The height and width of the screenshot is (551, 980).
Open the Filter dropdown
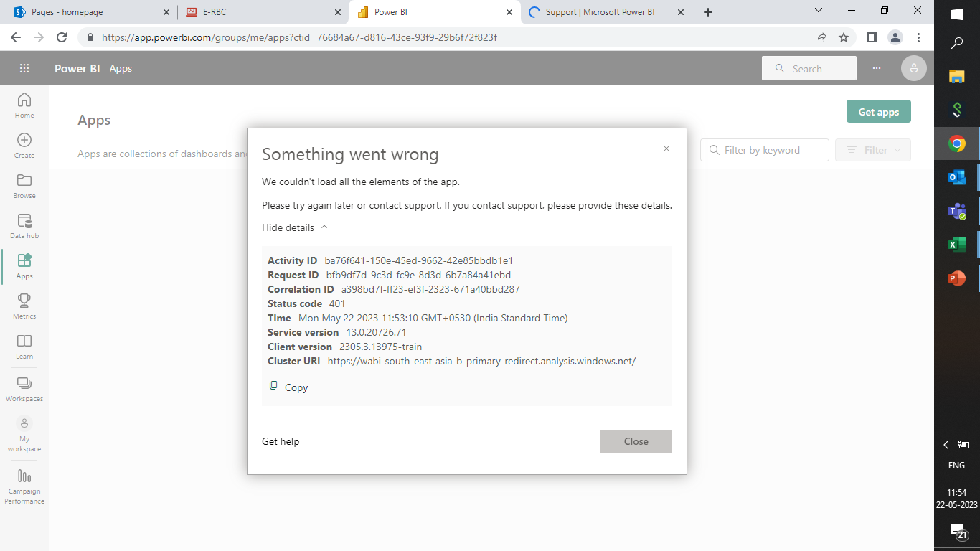(x=873, y=150)
